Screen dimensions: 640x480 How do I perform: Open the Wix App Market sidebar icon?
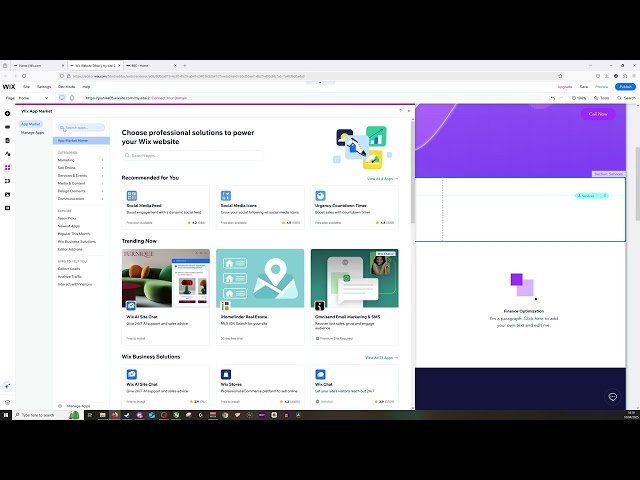coord(7,167)
